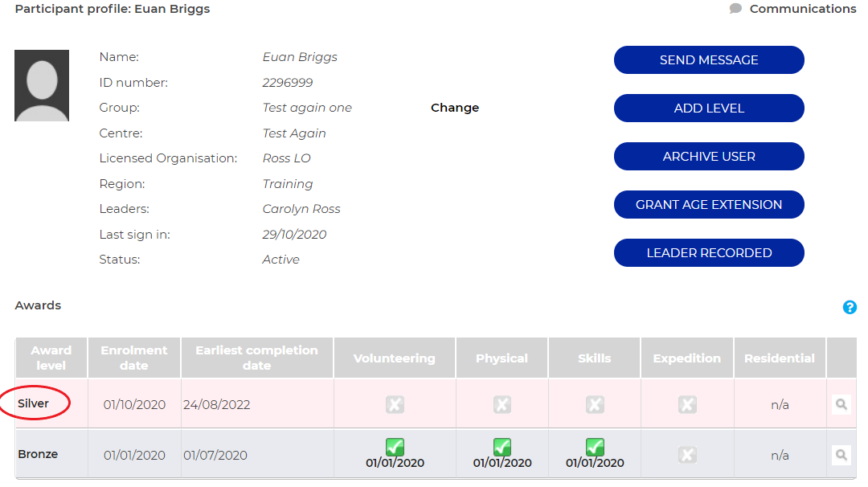Image resolution: width=868 pixels, height=487 pixels.
Task: Click the Archive User button
Action: pyautogui.click(x=709, y=156)
